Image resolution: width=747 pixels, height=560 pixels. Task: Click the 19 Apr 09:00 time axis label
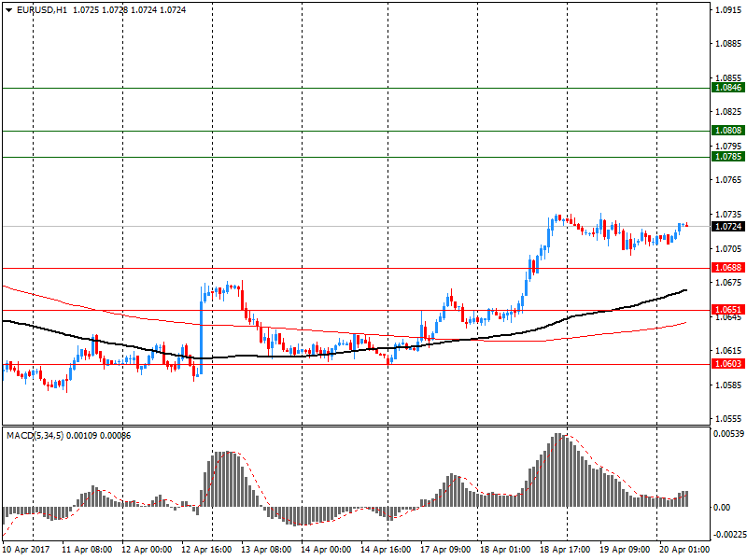coord(625,550)
